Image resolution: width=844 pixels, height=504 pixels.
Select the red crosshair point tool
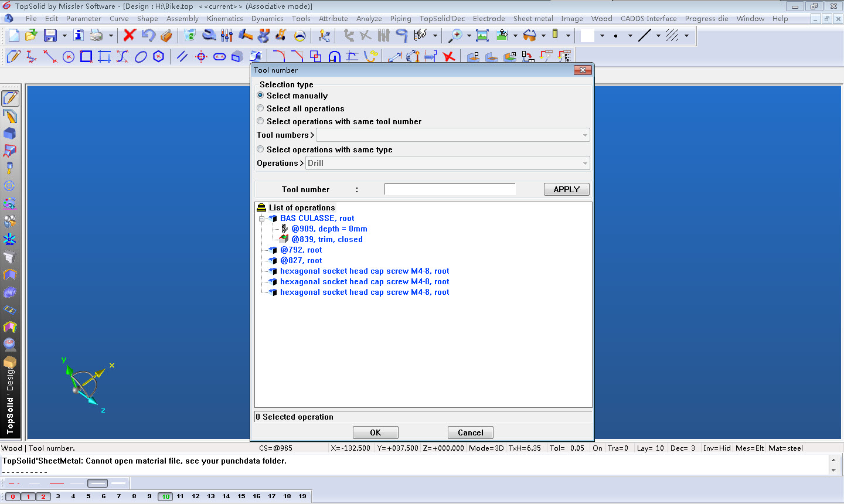(x=201, y=57)
